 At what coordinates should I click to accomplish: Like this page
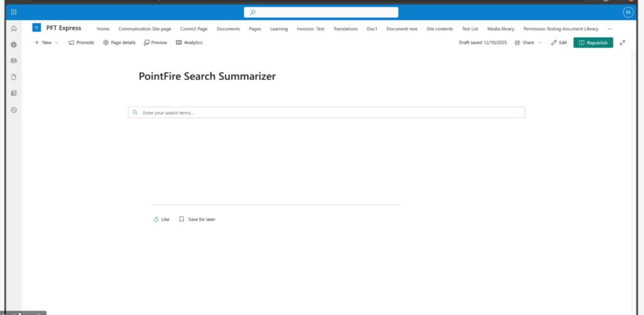point(162,219)
